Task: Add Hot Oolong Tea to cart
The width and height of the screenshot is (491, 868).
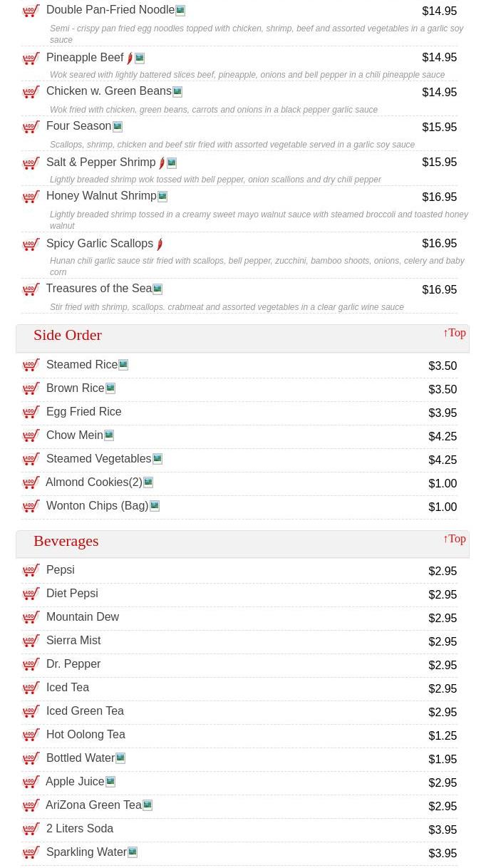Action: click(31, 735)
